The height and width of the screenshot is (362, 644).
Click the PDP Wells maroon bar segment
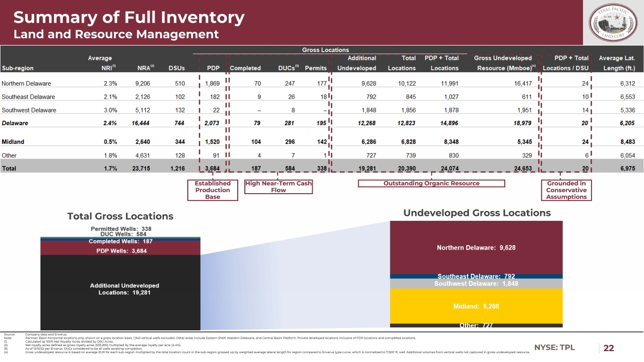tap(120, 251)
